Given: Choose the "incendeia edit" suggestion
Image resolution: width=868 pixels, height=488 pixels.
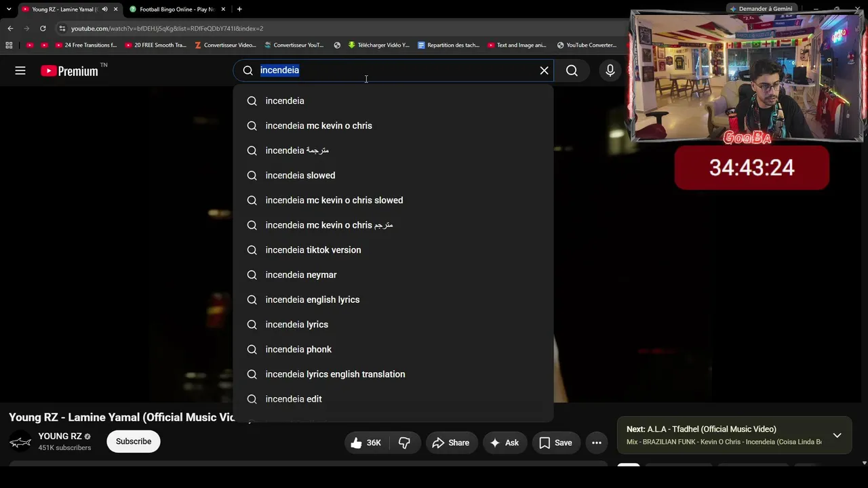Looking at the screenshot, I should 393,399.
